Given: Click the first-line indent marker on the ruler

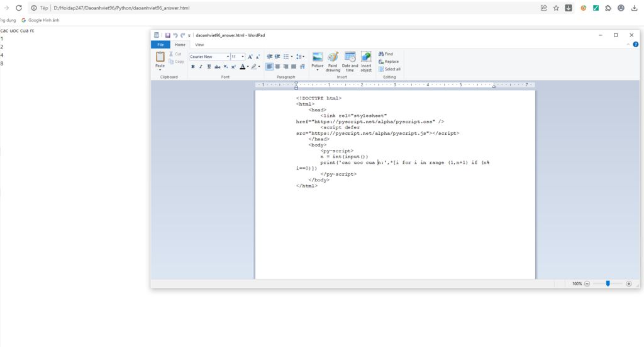Looking at the screenshot, I should click(x=296, y=83).
